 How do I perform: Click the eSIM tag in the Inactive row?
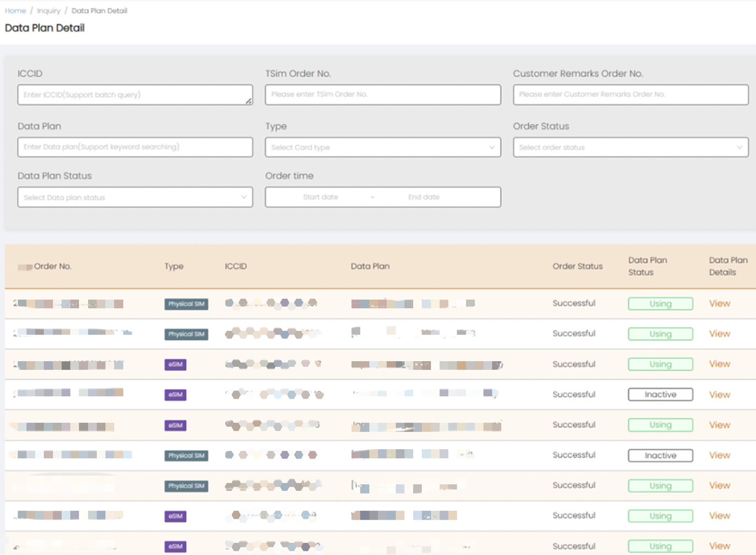coord(175,395)
